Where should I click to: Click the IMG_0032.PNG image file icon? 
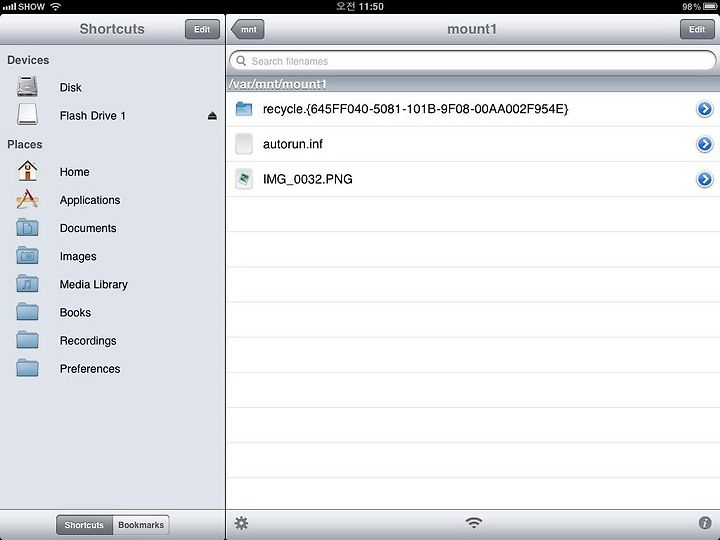point(244,179)
